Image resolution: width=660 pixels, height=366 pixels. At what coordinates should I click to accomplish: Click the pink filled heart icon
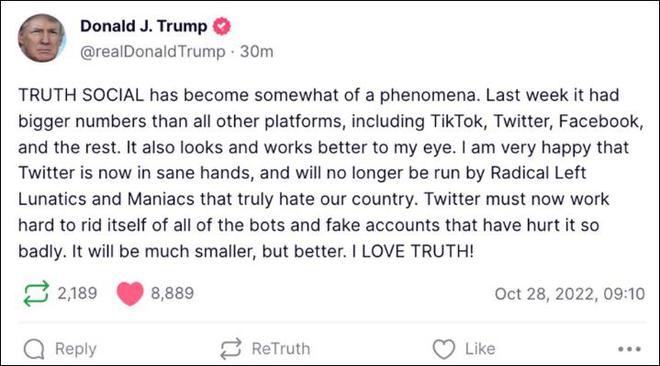click(x=130, y=293)
